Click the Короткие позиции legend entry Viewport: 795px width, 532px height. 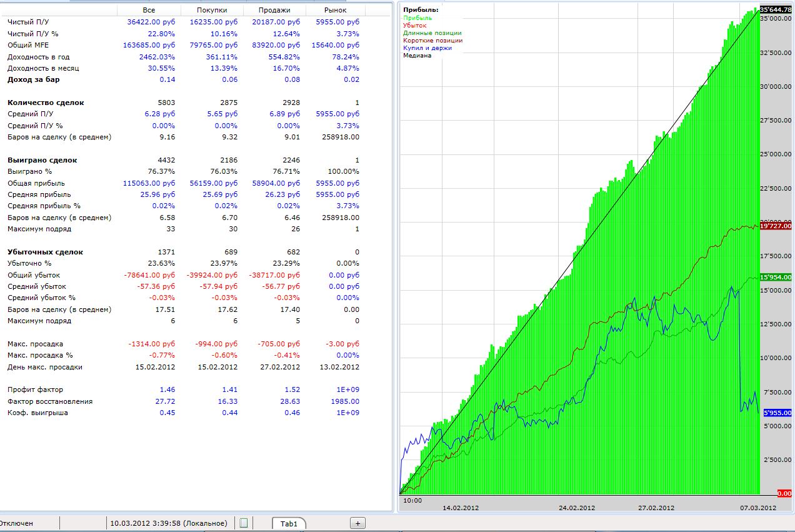(433, 41)
